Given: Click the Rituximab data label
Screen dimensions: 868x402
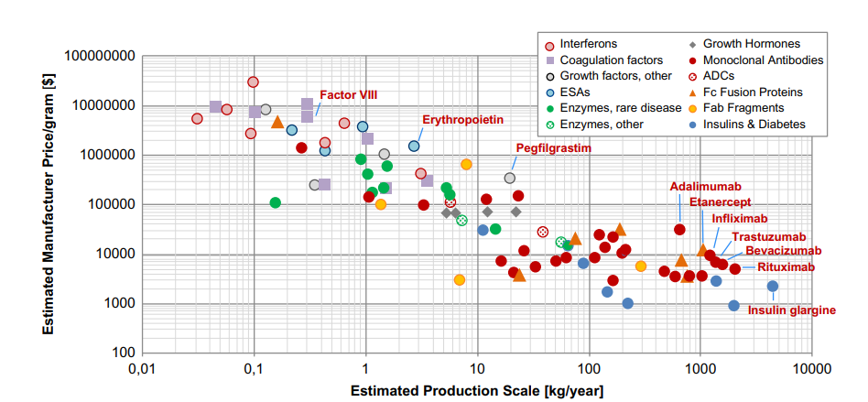Looking at the screenshot, I should pyautogui.click(x=787, y=267).
